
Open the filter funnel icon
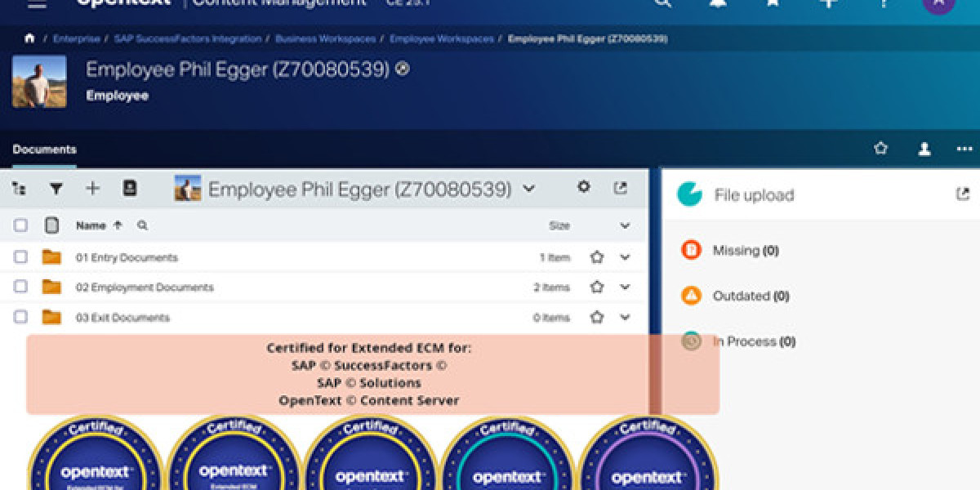[56, 189]
